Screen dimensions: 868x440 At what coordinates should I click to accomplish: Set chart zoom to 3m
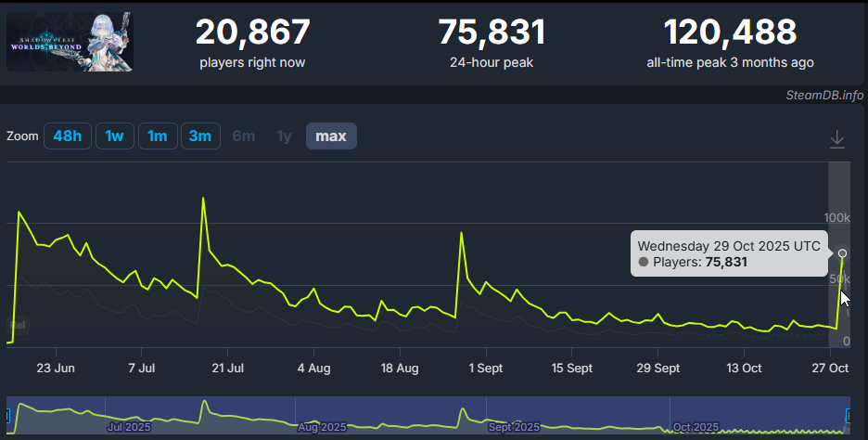200,136
